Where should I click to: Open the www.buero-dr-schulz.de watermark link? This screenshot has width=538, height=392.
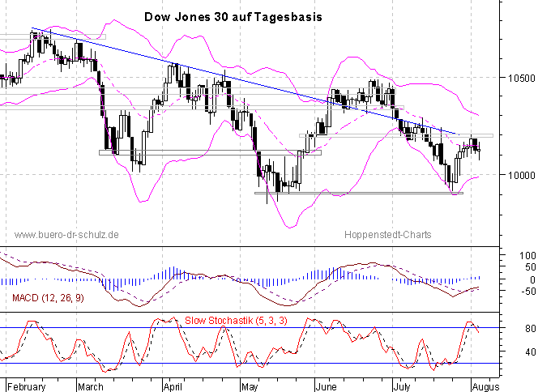[67, 235]
